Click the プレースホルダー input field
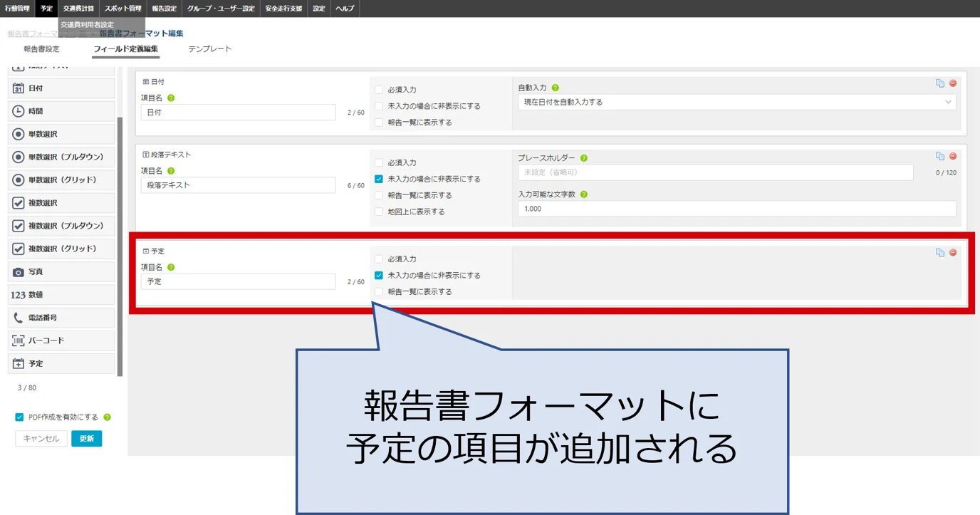 click(x=715, y=172)
